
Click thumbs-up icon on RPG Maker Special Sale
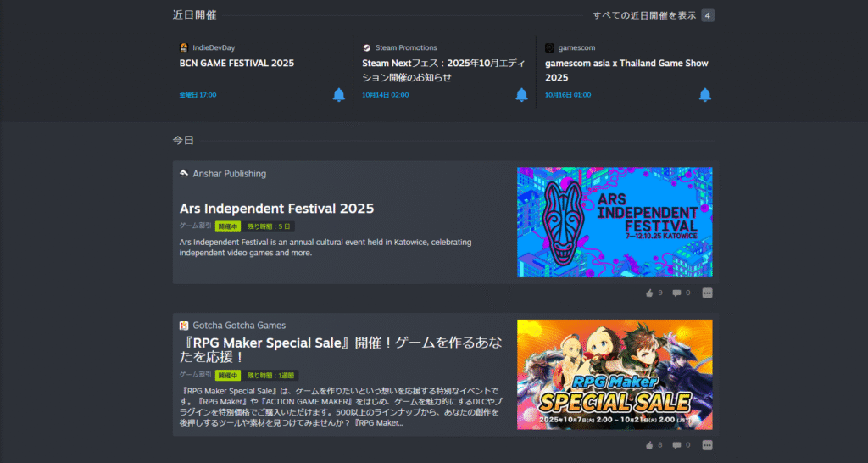(x=649, y=445)
